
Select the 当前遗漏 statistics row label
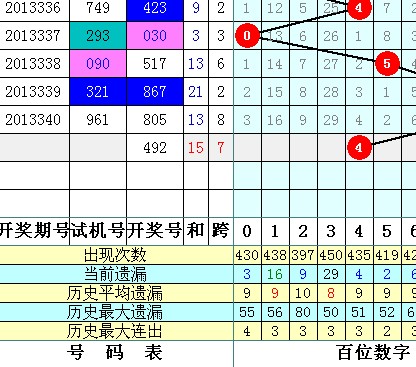pyautogui.click(x=116, y=274)
